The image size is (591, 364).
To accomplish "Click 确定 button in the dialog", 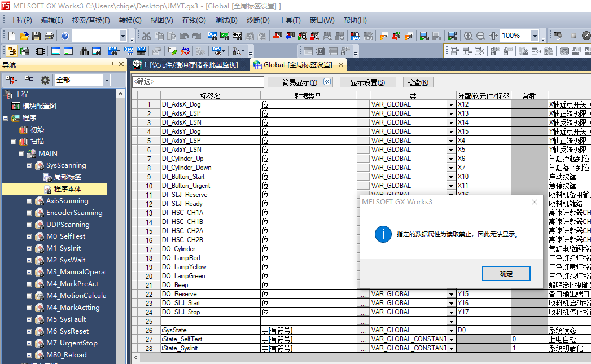I will (x=506, y=274).
